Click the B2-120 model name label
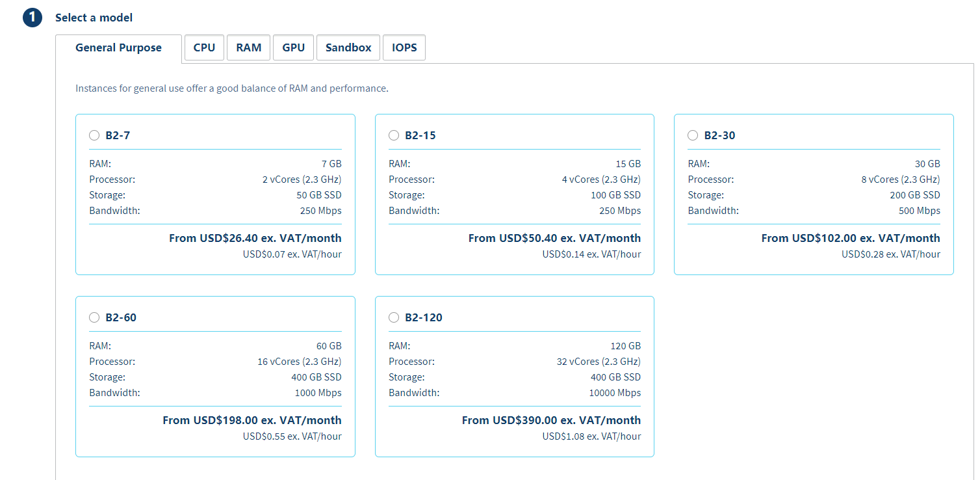This screenshot has width=980, height=480. [x=423, y=317]
